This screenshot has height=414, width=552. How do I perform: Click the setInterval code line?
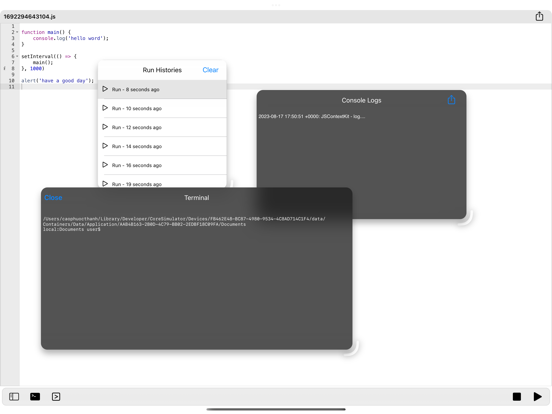tap(49, 56)
